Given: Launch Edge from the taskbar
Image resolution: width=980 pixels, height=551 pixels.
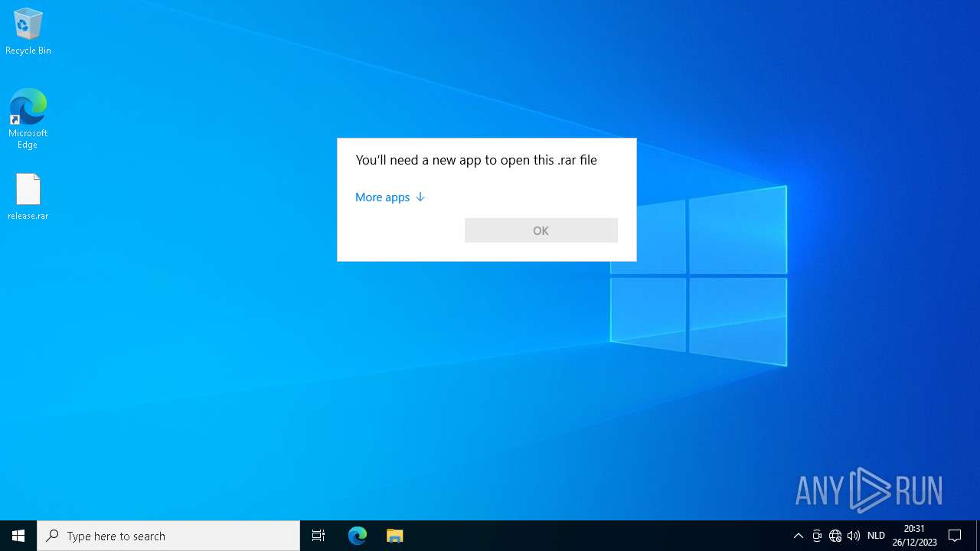Looking at the screenshot, I should (x=358, y=536).
